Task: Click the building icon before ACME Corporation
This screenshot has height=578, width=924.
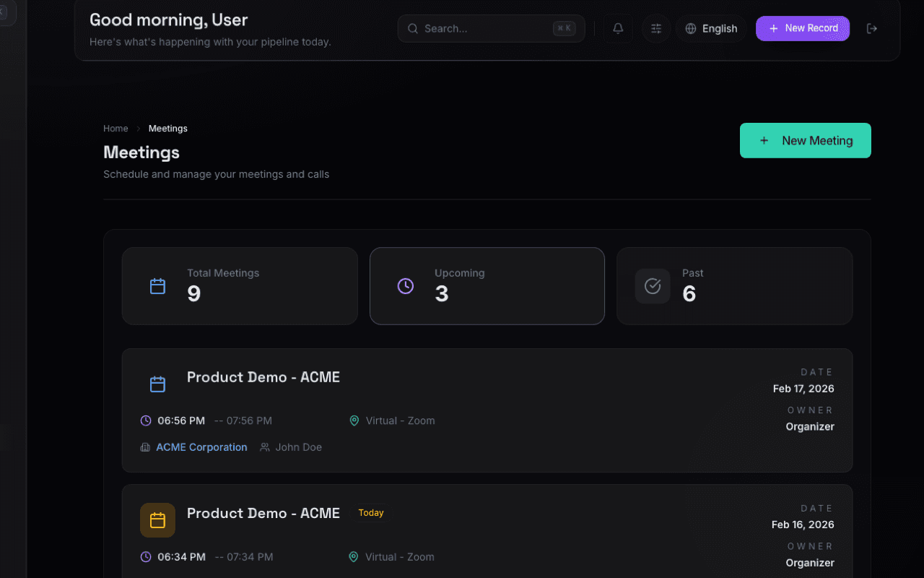Action: [144, 447]
